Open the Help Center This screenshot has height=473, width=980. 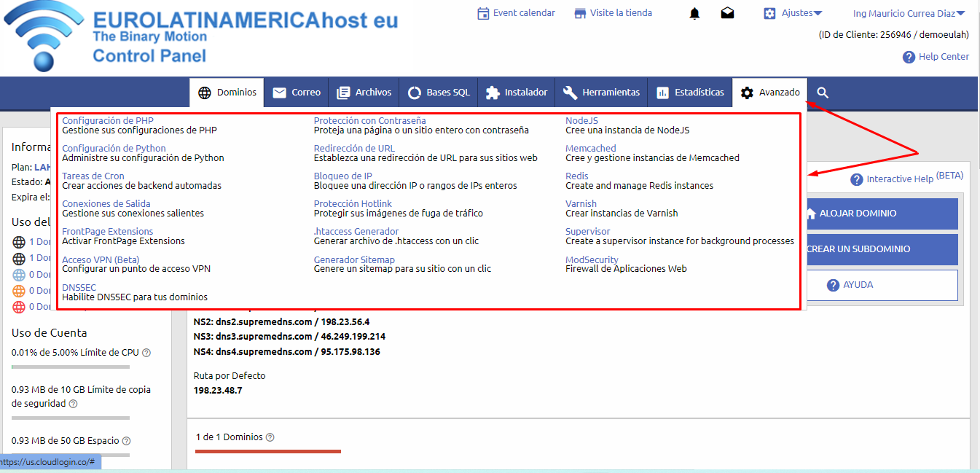point(936,57)
